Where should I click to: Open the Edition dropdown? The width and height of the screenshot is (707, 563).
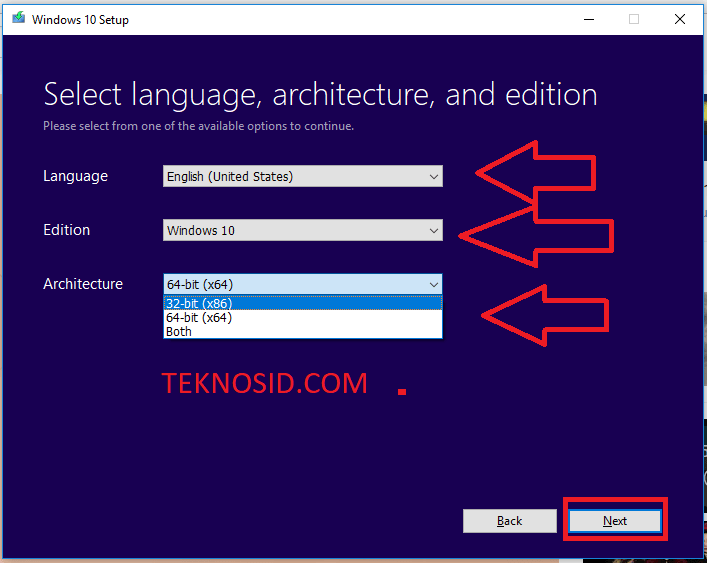303,230
